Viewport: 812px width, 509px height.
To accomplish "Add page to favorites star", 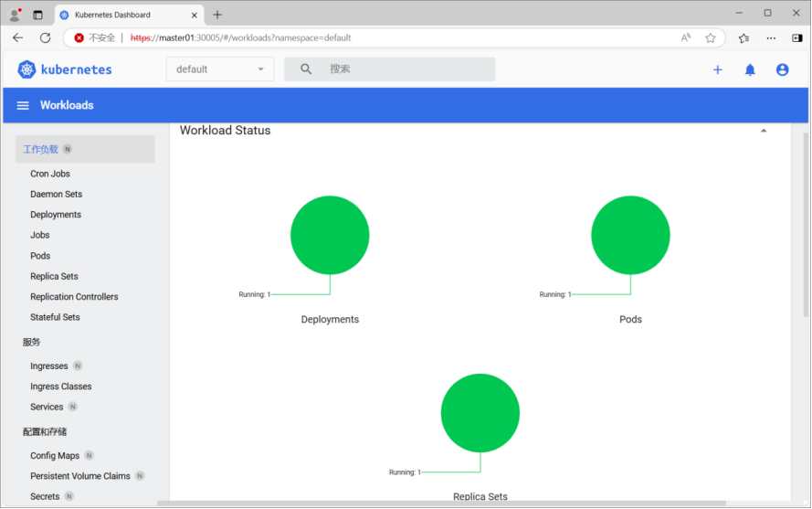I will [711, 37].
